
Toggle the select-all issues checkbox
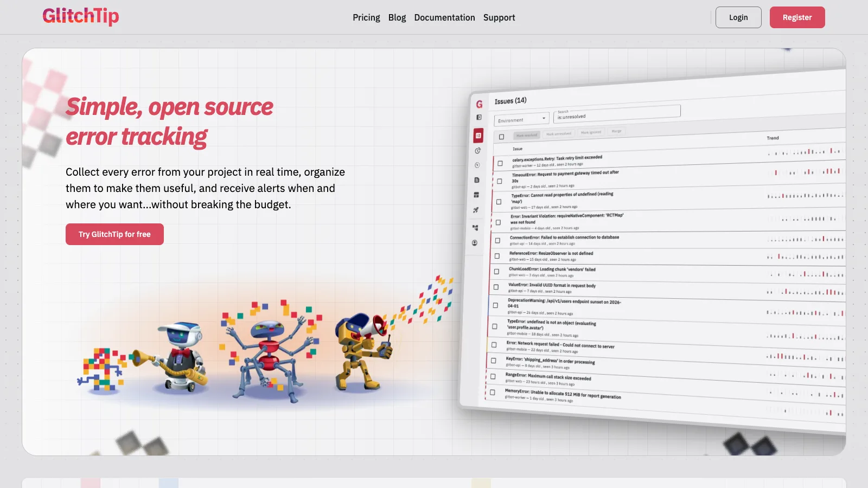point(501,137)
